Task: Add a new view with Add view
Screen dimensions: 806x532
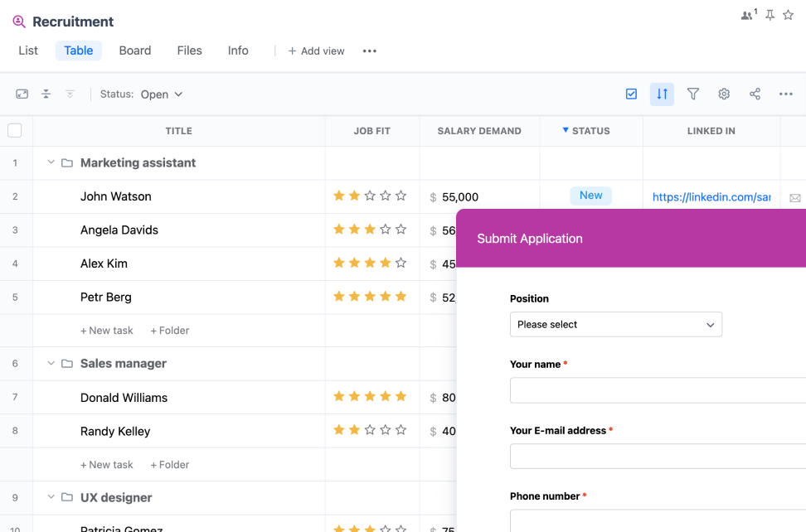Action: tap(316, 51)
